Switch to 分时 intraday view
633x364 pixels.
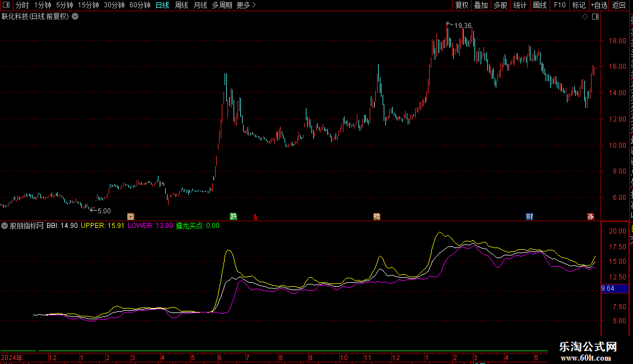click(22, 5)
